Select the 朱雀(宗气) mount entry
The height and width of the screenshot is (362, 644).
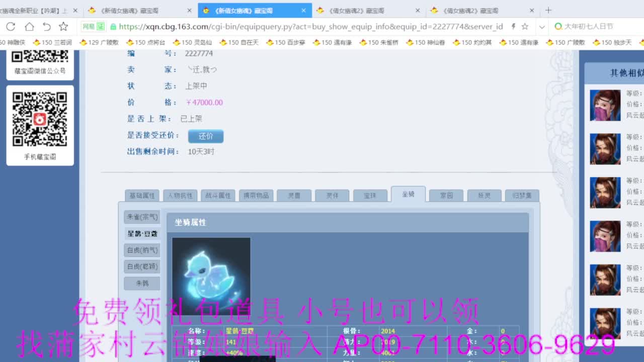[141, 217]
